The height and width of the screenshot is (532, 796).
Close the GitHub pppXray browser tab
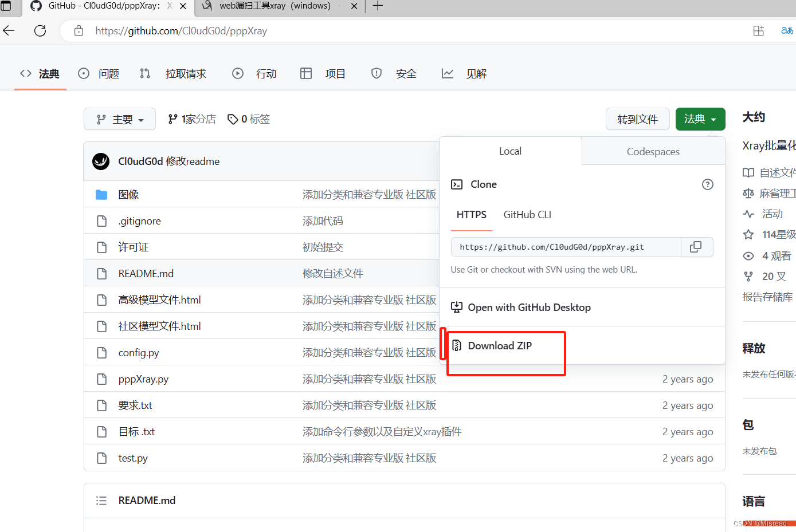pyautogui.click(x=183, y=6)
